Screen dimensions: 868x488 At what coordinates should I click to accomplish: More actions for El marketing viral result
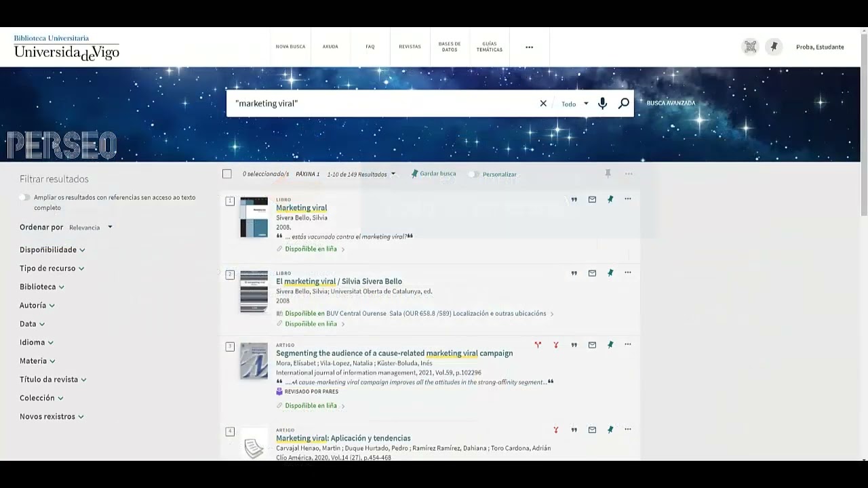pos(628,273)
